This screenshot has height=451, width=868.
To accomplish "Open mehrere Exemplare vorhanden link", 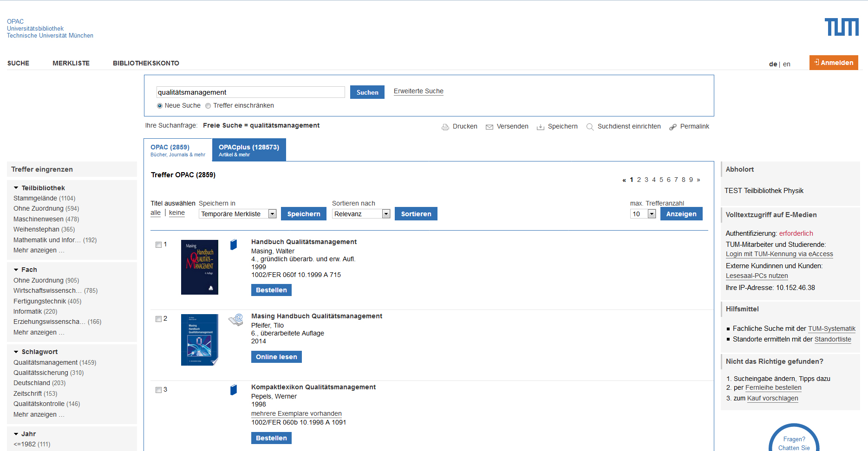I will (296, 413).
